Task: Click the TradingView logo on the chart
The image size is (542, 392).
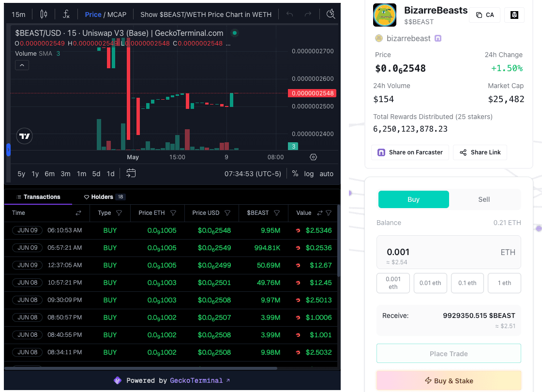Action: (x=25, y=136)
